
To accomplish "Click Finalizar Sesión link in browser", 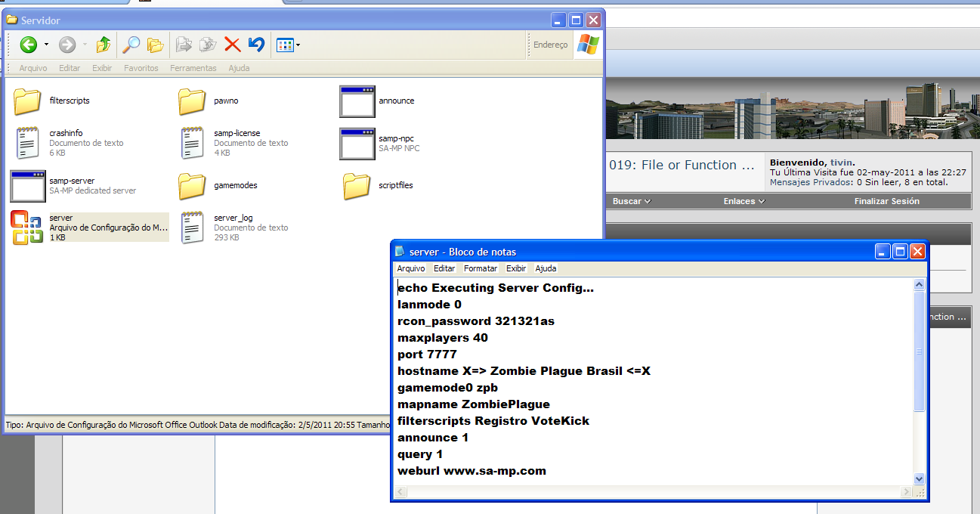I will [x=887, y=201].
